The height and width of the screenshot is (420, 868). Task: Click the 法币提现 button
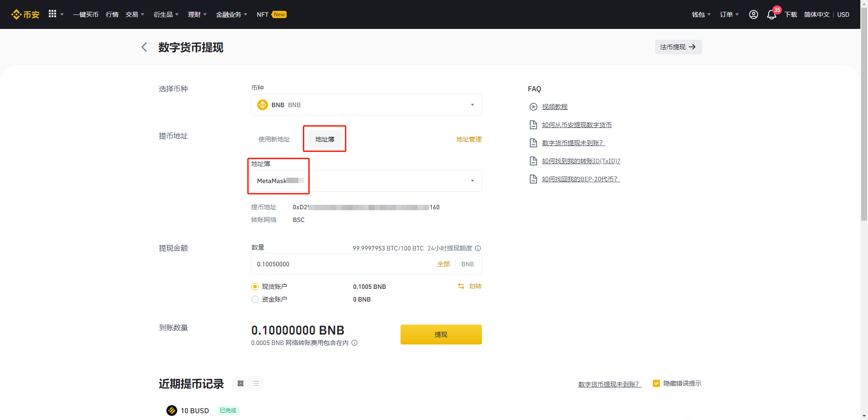[678, 47]
